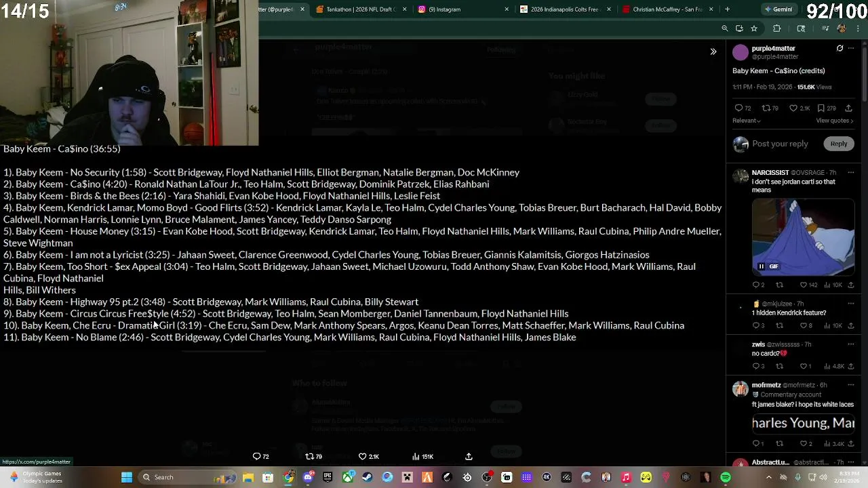Focus the Post your reply field

coord(780,144)
